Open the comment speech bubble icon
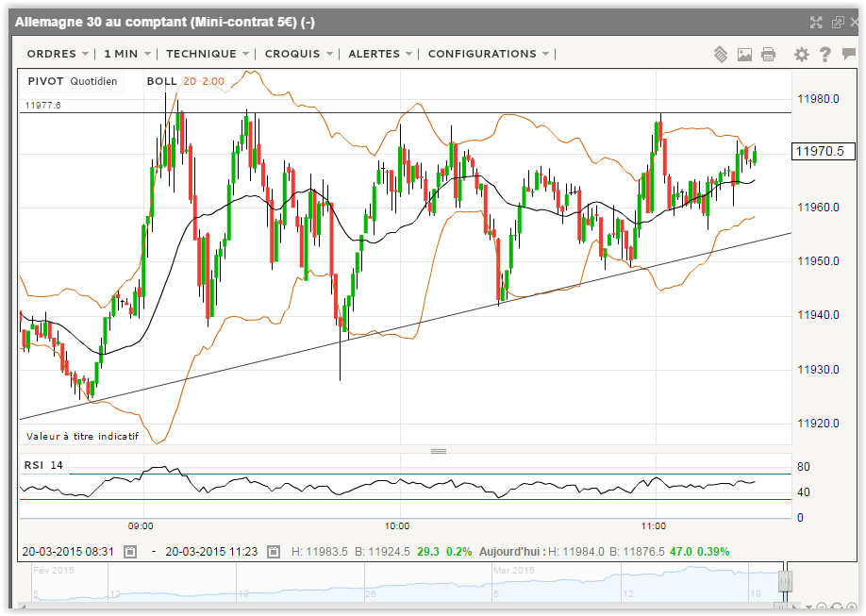 pyautogui.click(x=848, y=54)
